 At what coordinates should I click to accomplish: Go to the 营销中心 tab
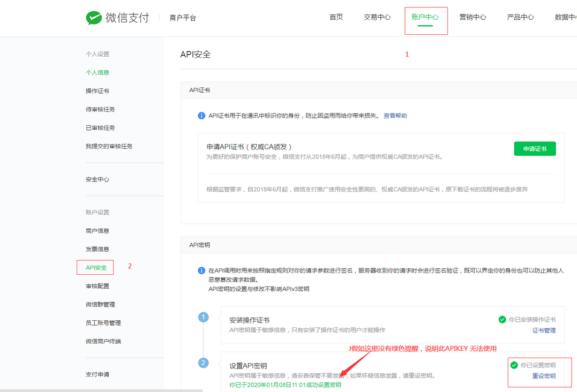[x=473, y=17]
